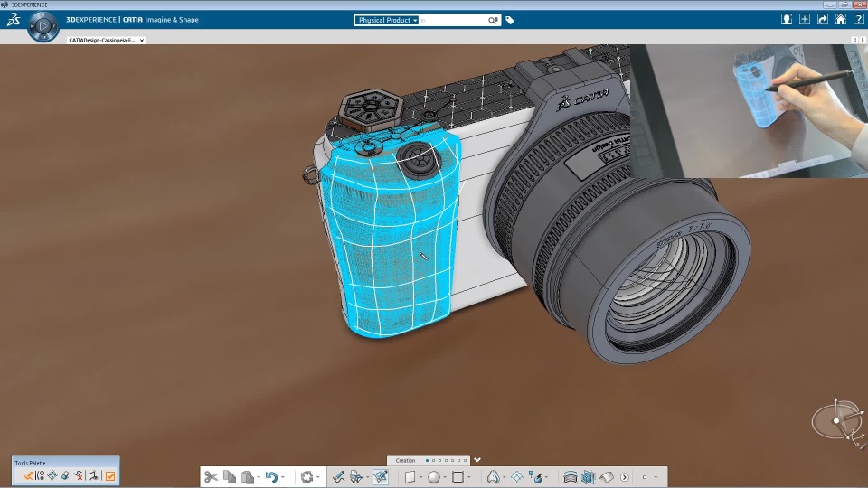Select the curve symmetry tool in Tools Palette
The width and height of the screenshot is (868, 488).
pyautogui.click(x=39, y=475)
